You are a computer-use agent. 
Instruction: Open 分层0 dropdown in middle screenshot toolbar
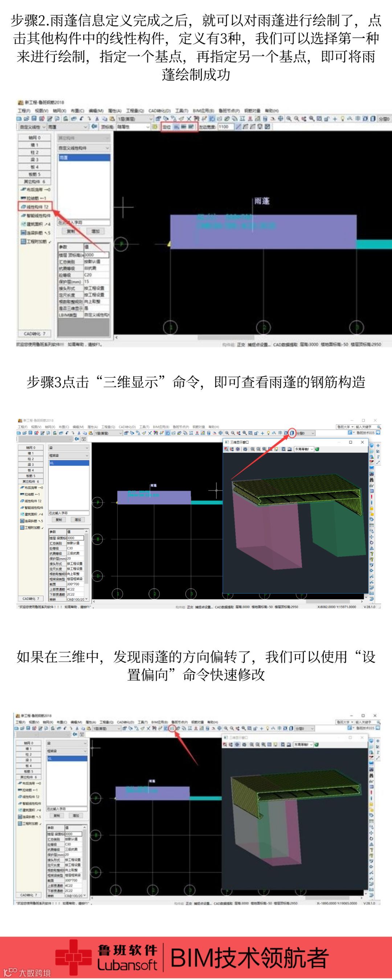pos(305,433)
